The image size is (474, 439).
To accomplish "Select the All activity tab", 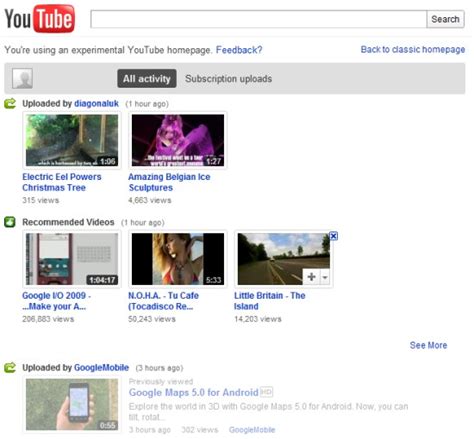I will pos(147,79).
